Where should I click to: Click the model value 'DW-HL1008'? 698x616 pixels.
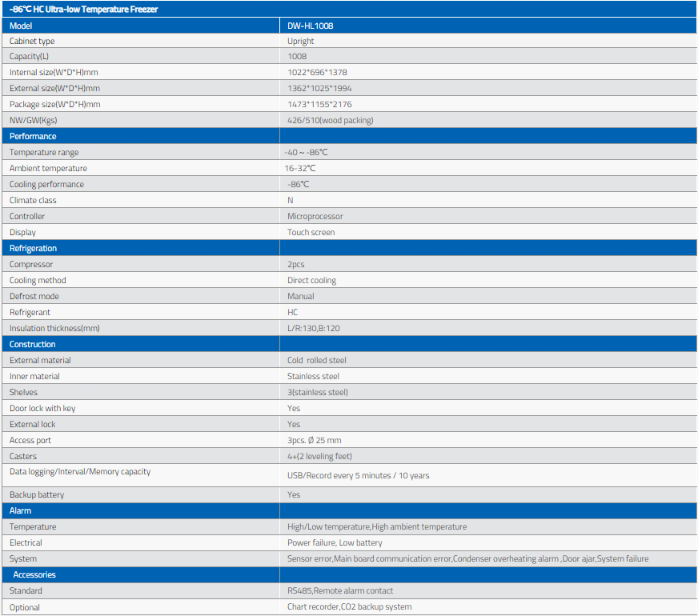click(x=311, y=25)
